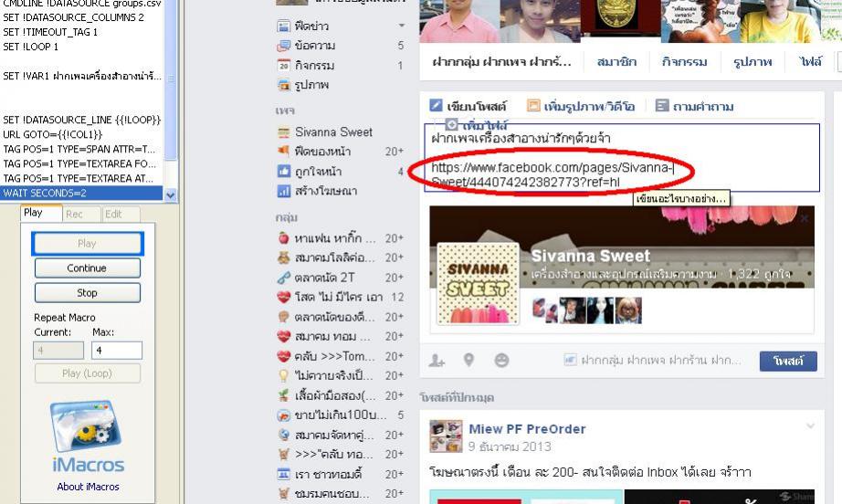This screenshot has width=842, height=504.
Task: Open the group icon for เสื้อผ้ามือสอง
Action: 283,395
